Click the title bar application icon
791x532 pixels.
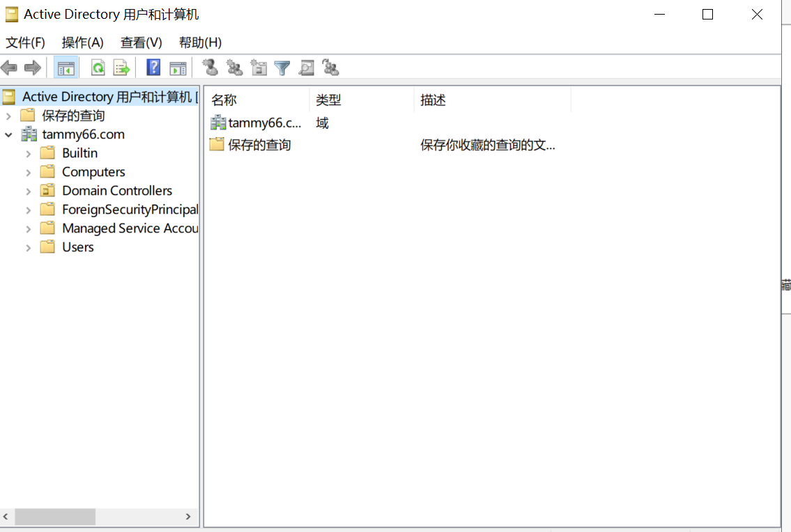(x=12, y=15)
